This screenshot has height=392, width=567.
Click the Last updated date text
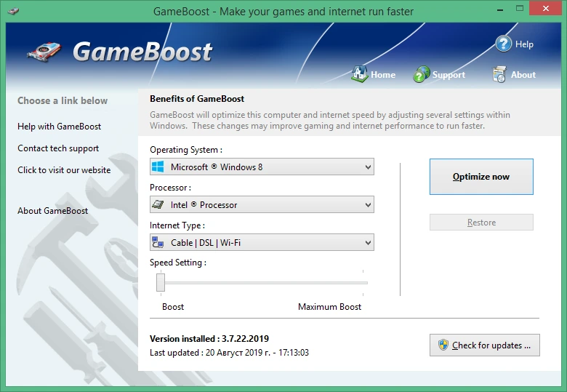point(229,352)
